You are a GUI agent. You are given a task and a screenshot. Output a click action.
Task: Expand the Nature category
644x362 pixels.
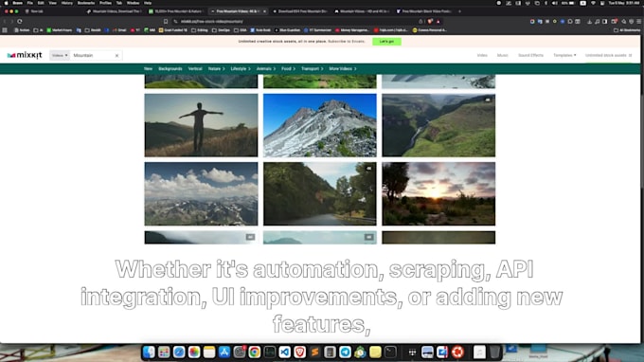tap(217, 68)
